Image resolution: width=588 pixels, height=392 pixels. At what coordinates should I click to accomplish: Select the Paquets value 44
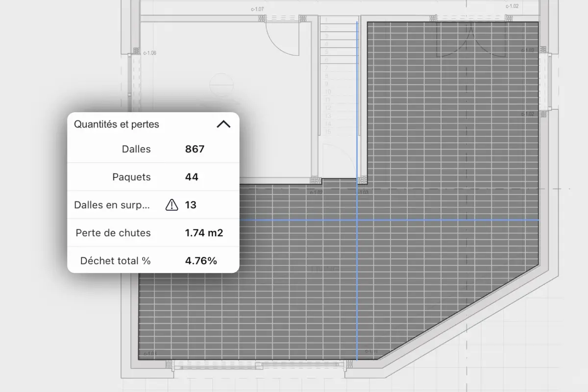(x=192, y=177)
